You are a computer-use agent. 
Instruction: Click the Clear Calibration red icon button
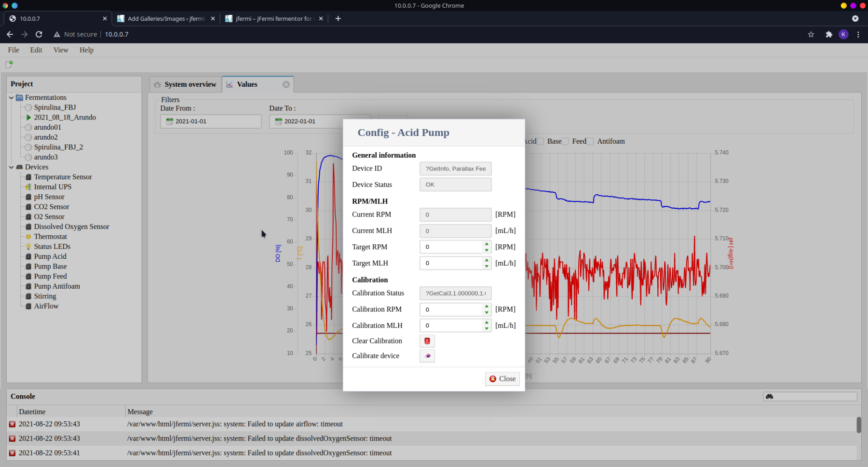(x=427, y=341)
